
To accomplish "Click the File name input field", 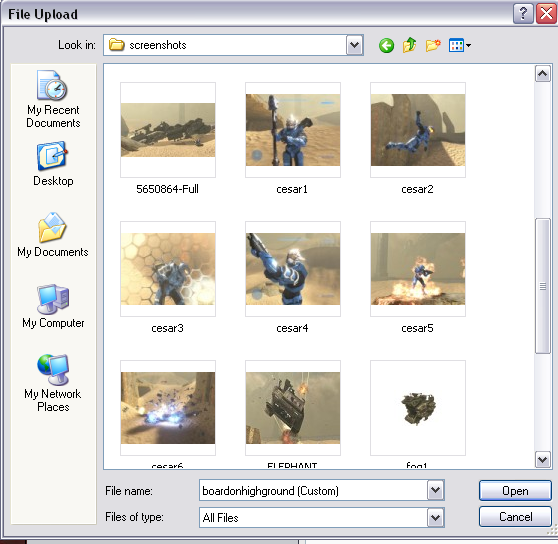I will tap(314, 490).
